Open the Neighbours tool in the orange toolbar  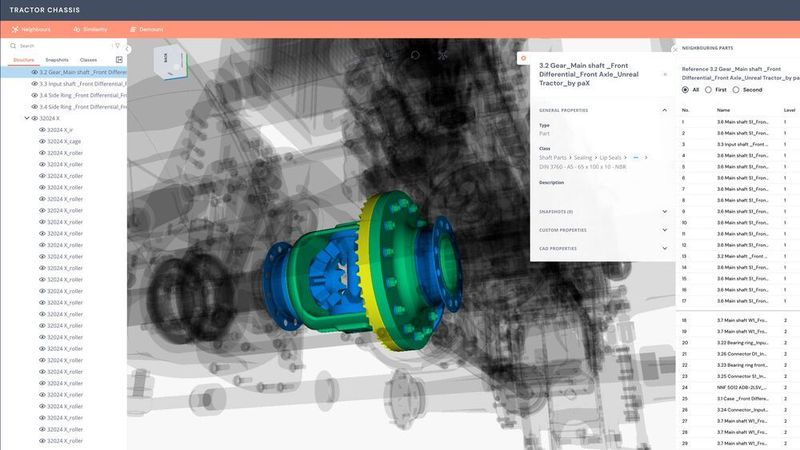pos(31,30)
